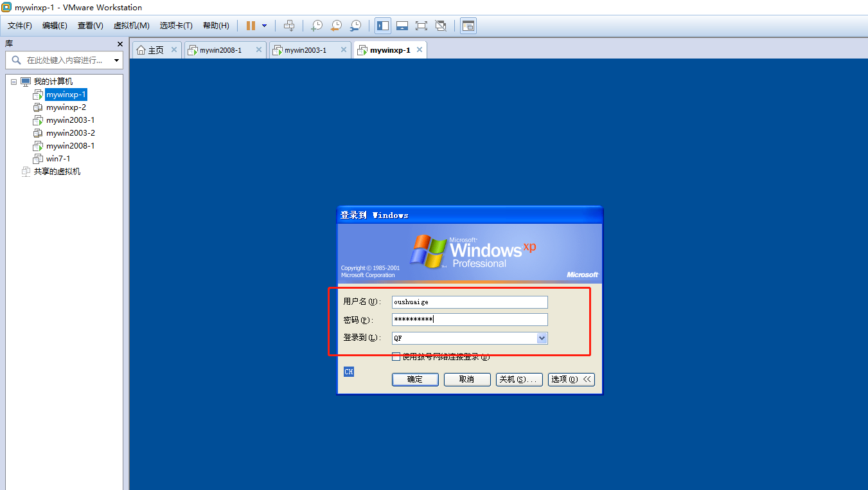This screenshot has height=490, width=868.
Task: Take a snapshot of this virtual machine
Action: point(317,26)
